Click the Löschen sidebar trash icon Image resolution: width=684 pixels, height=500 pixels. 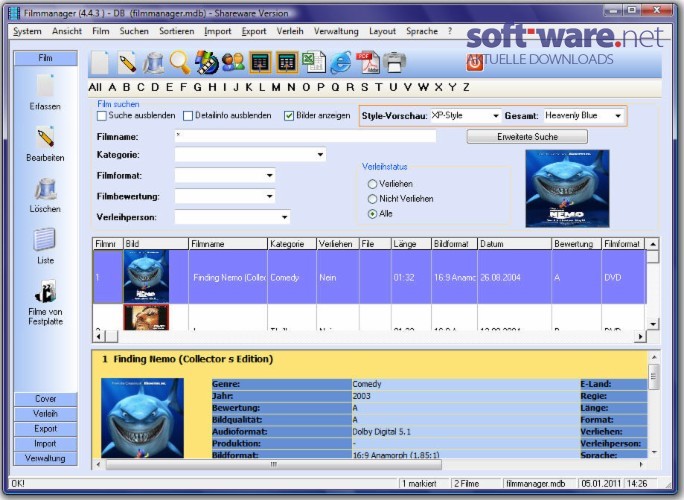tap(45, 189)
